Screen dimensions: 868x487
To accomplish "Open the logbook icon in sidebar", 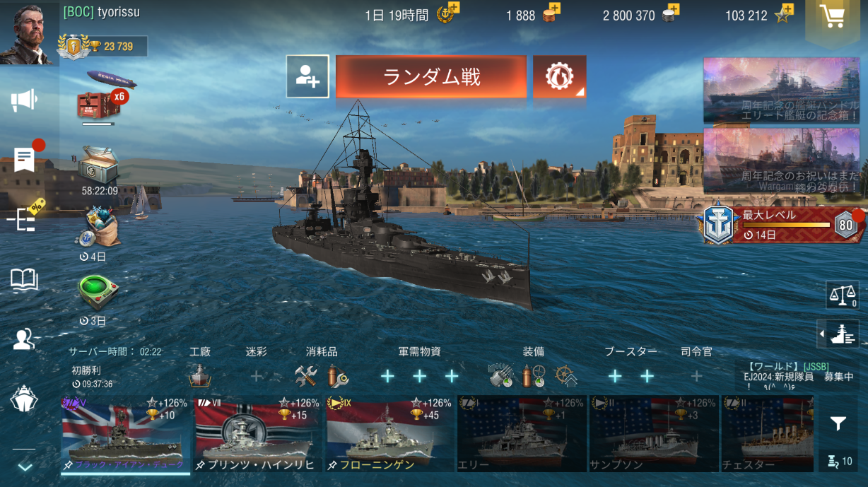I will [24, 280].
